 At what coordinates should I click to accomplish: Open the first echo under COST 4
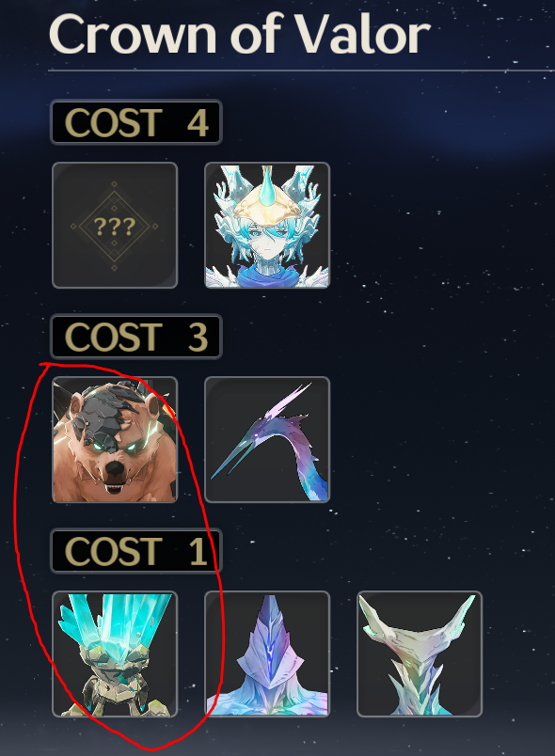pos(115,225)
